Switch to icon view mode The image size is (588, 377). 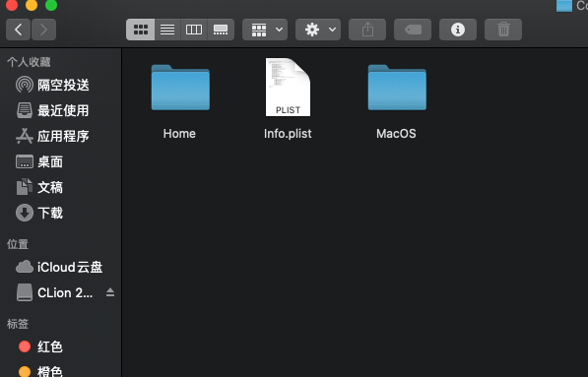140,30
